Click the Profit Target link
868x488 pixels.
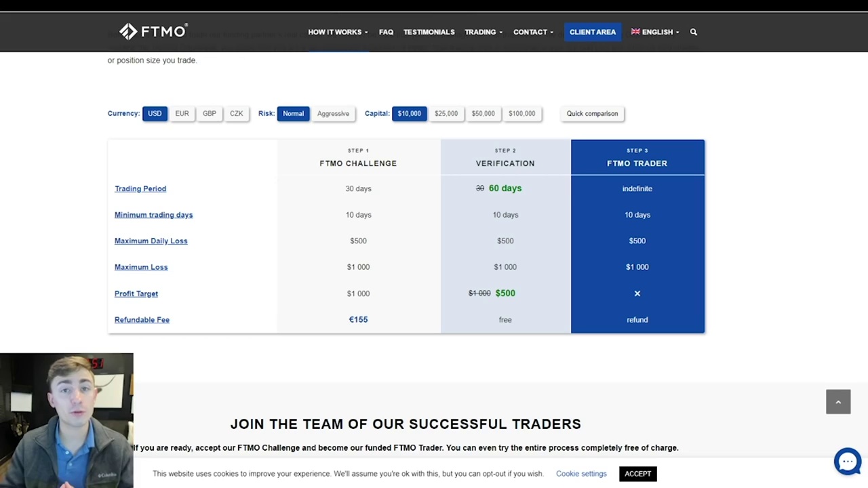pos(136,293)
